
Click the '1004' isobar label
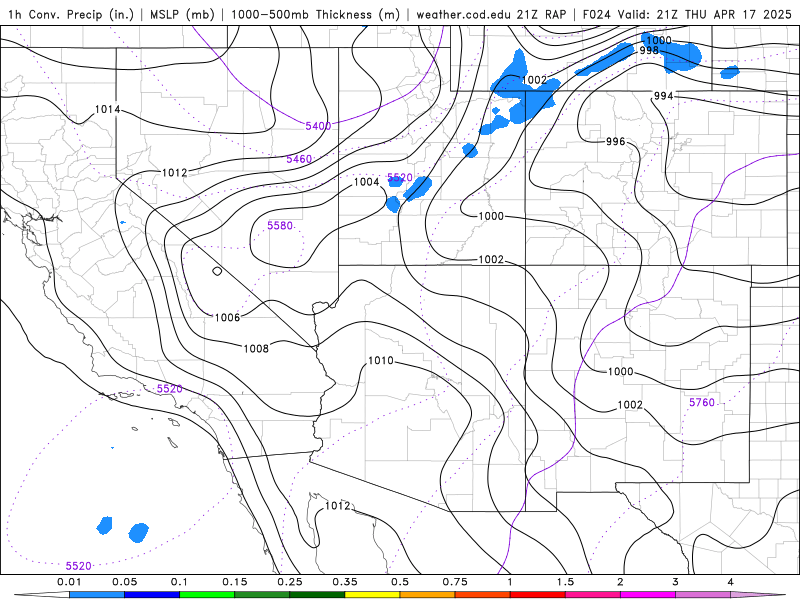point(366,182)
